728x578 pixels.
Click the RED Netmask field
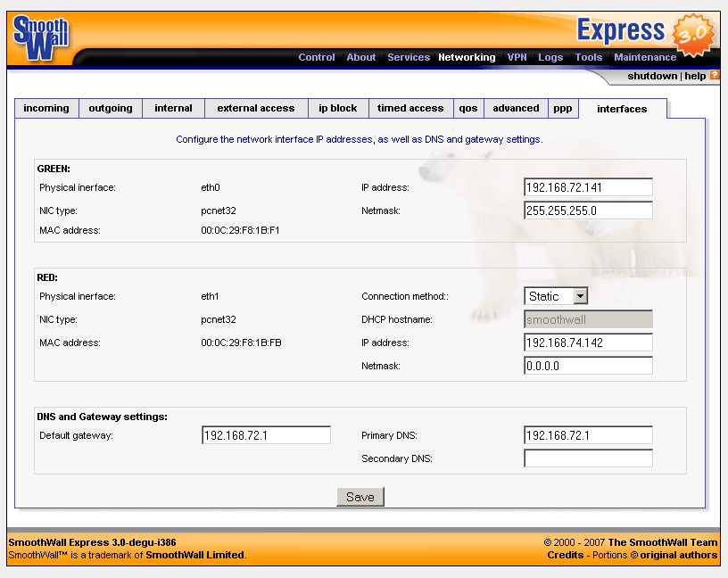[588, 366]
